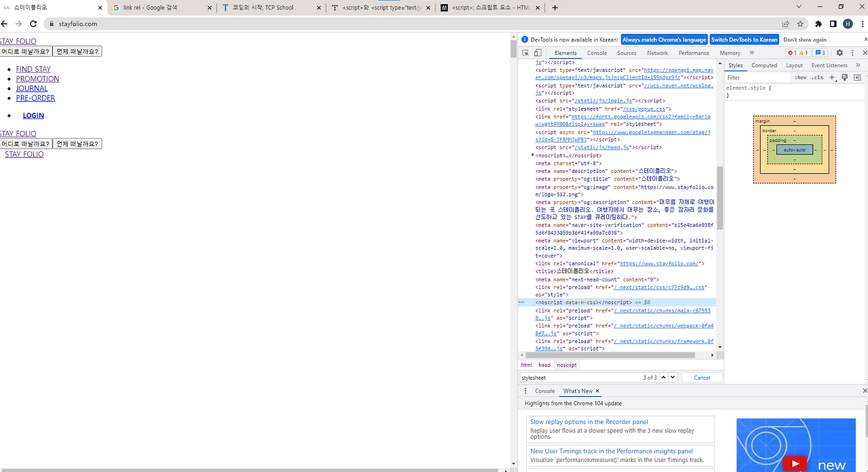The image size is (868, 472).
Task: Open the drawer three-dot menu
Action: pyautogui.click(x=525, y=391)
